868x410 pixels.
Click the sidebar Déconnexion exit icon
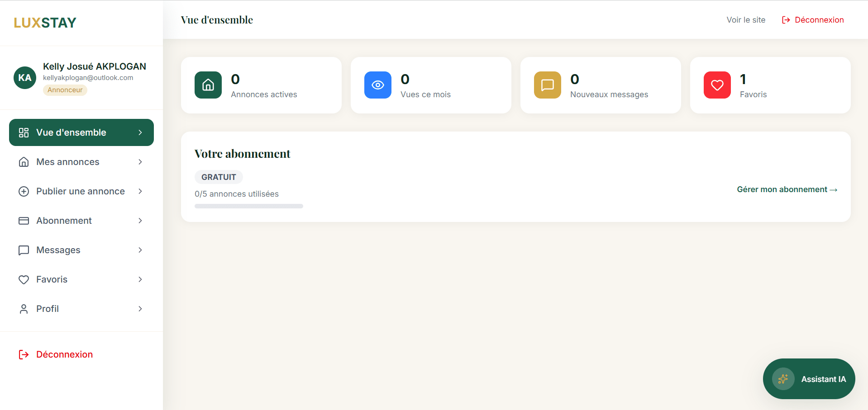coord(24,354)
